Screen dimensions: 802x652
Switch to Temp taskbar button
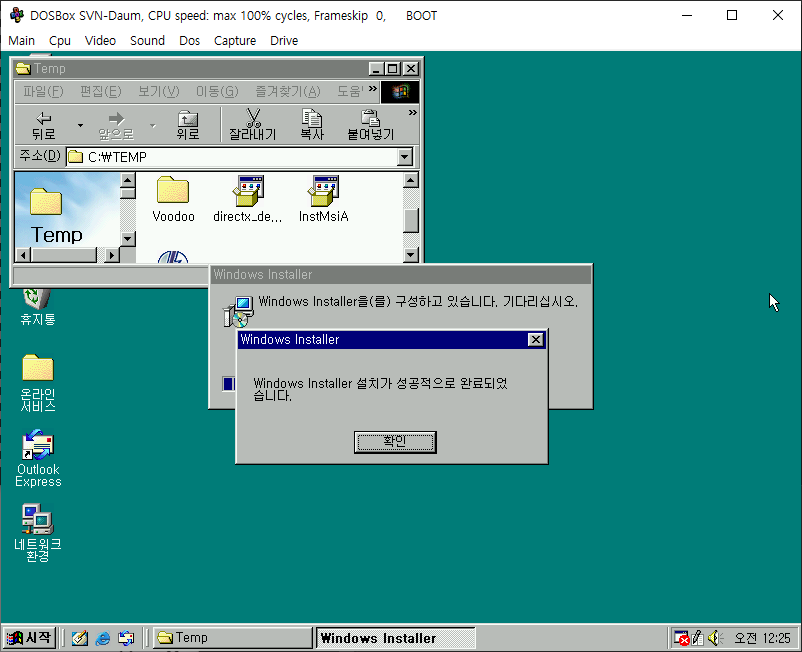coord(232,638)
